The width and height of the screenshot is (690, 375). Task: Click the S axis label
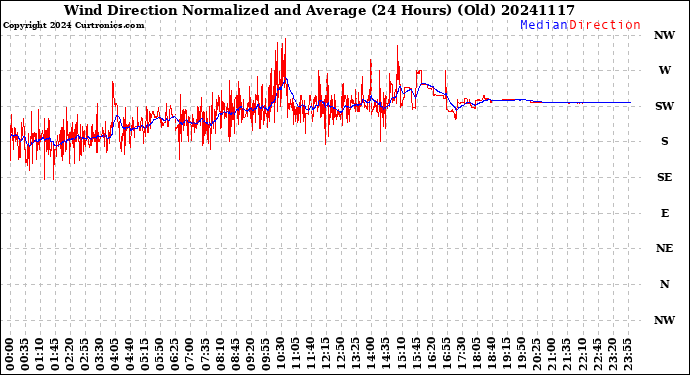point(664,141)
